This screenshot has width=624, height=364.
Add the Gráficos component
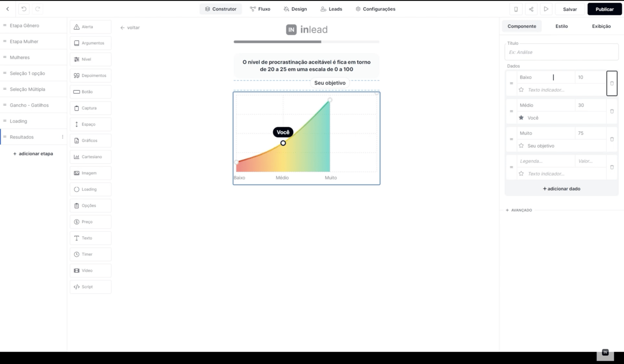[x=90, y=140]
